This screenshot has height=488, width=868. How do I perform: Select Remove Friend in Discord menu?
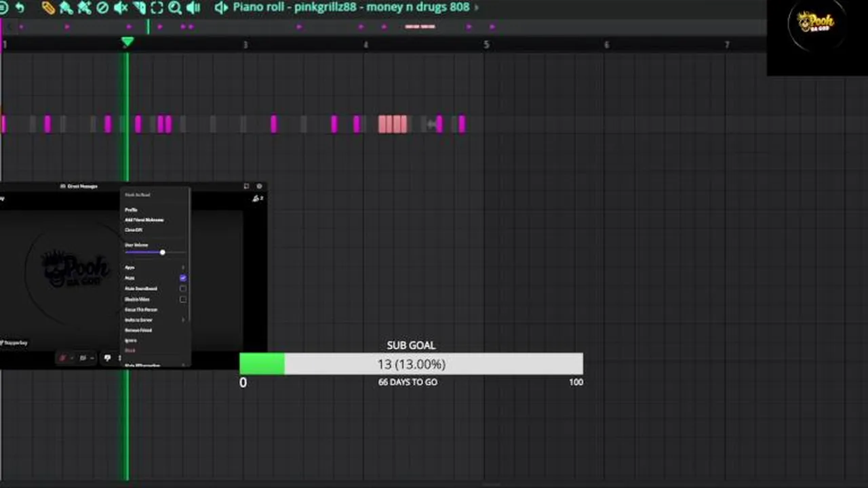pos(138,330)
